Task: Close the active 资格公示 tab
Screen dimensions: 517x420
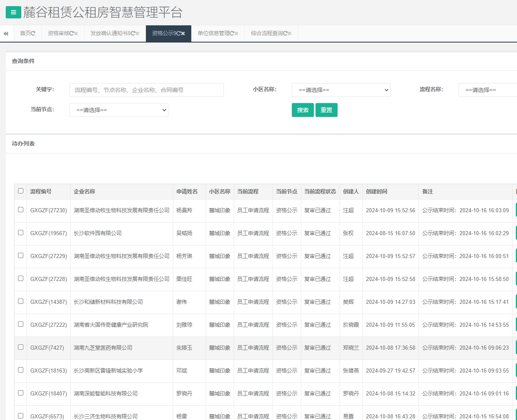Action: tap(183, 34)
